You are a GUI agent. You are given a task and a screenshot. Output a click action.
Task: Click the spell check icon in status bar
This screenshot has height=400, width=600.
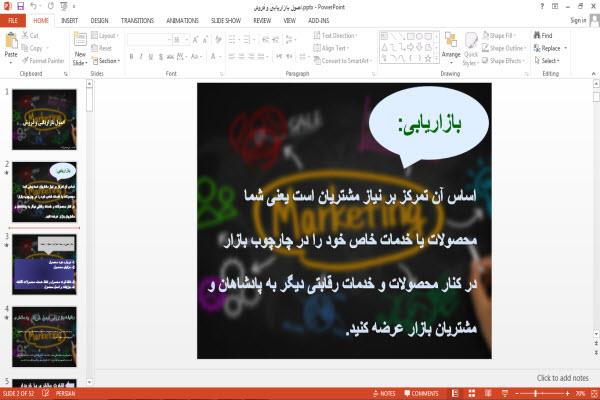tap(46, 393)
